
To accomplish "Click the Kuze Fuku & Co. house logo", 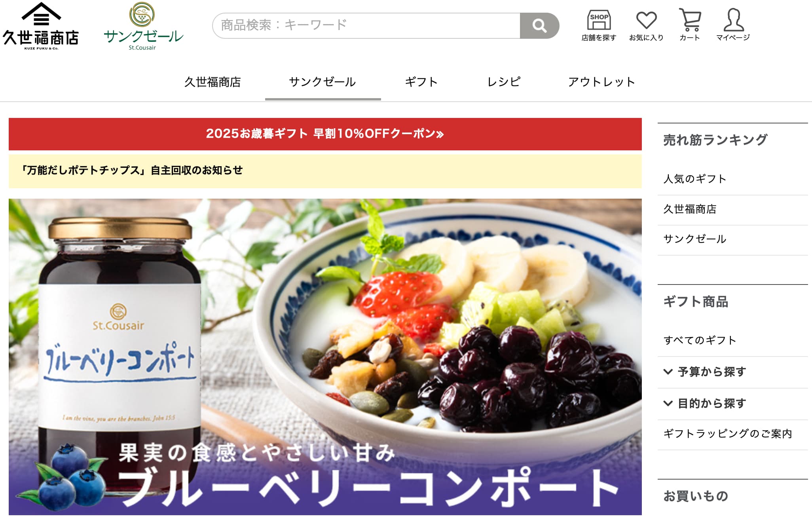I will (x=41, y=26).
